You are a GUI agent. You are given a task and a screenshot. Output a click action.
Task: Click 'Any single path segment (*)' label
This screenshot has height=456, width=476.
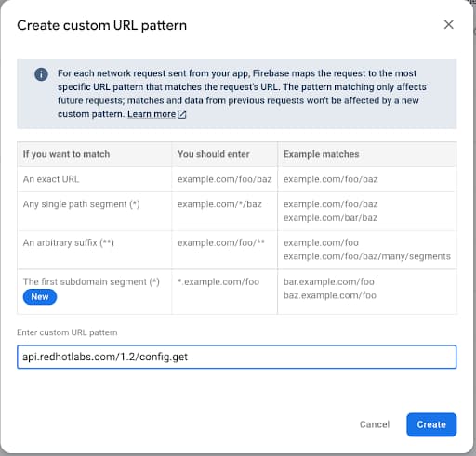[x=81, y=204]
